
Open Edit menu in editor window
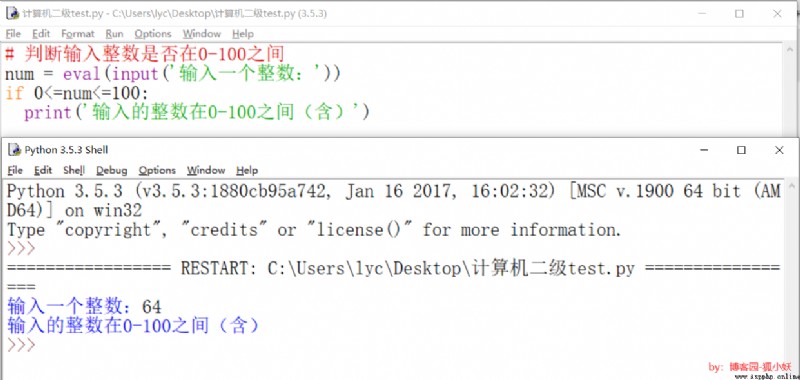pyautogui.click(x=41, y=34)
